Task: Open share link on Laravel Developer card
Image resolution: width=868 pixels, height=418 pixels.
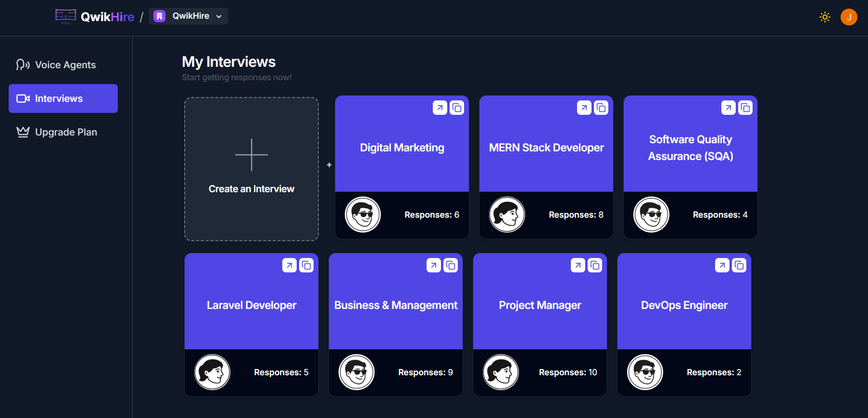Action: [x=289, y=265]
